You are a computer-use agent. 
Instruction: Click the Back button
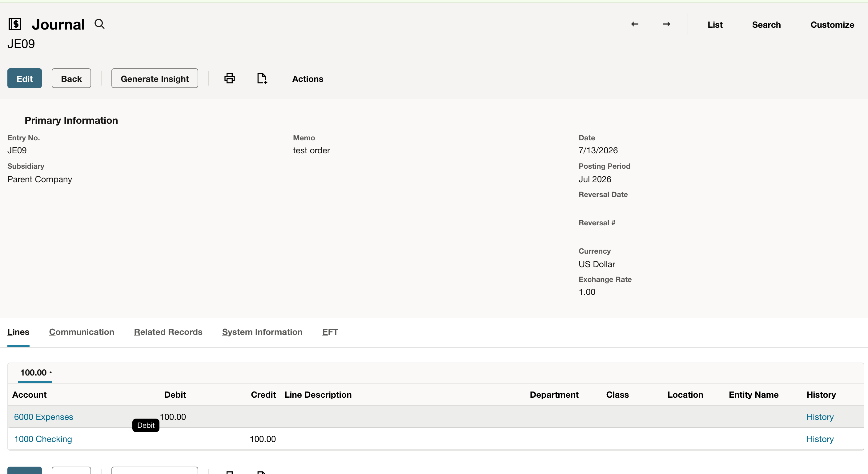[71, 78]
